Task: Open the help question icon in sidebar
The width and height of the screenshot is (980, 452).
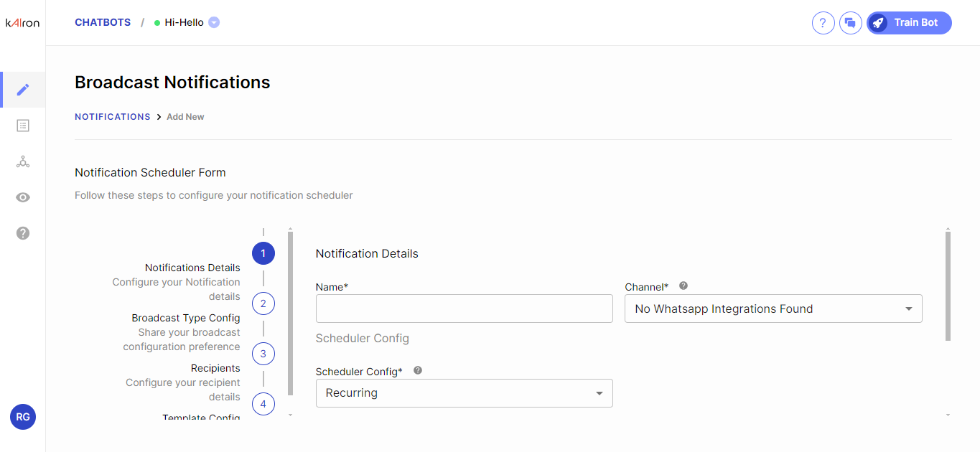Action: coord(23,233)
